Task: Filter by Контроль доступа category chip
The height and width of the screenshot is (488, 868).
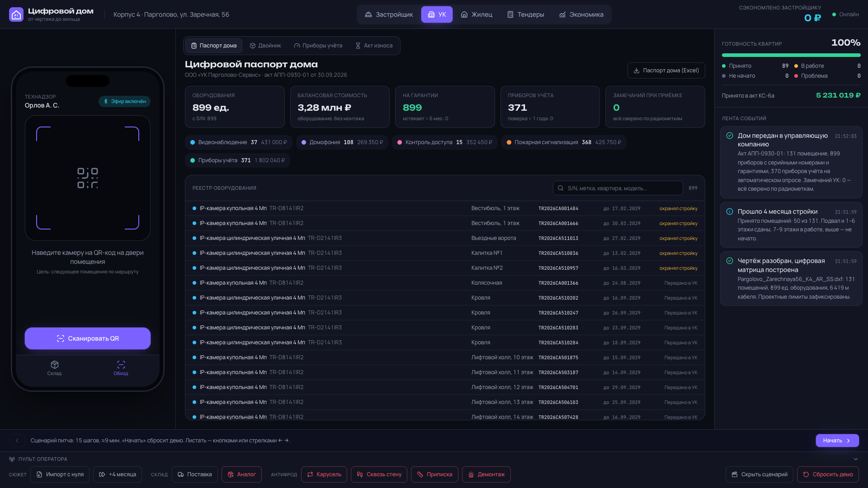Action: tap(445, 142)
